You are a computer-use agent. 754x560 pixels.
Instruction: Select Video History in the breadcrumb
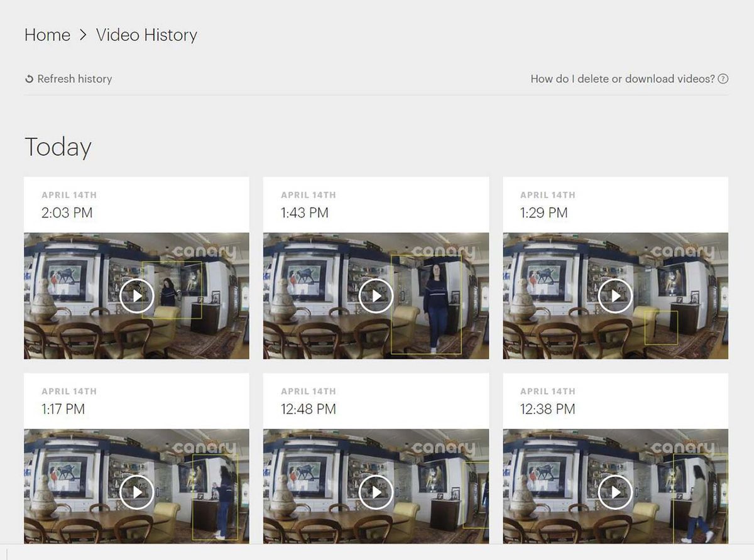(146, 35)
